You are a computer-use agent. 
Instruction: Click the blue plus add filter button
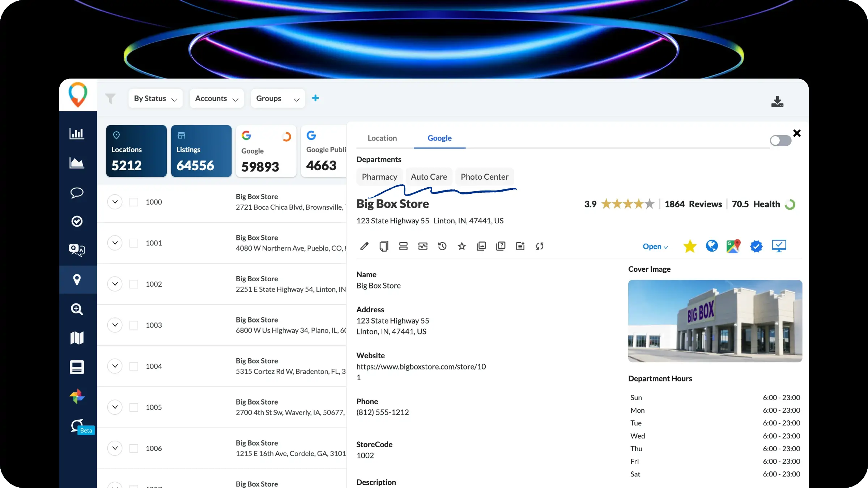(315, 98)
